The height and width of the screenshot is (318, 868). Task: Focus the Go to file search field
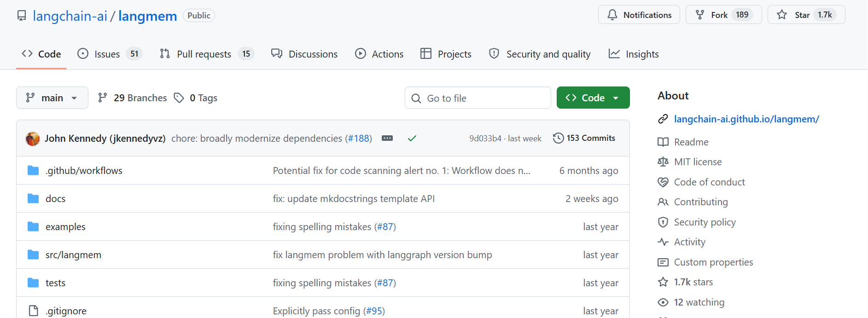pos(478,98)
